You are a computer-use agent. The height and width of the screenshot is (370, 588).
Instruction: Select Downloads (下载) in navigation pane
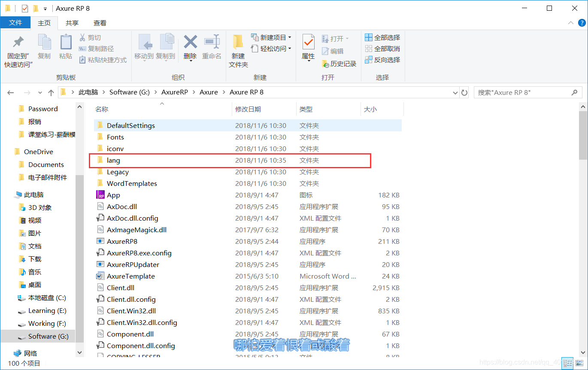[35, 259]
